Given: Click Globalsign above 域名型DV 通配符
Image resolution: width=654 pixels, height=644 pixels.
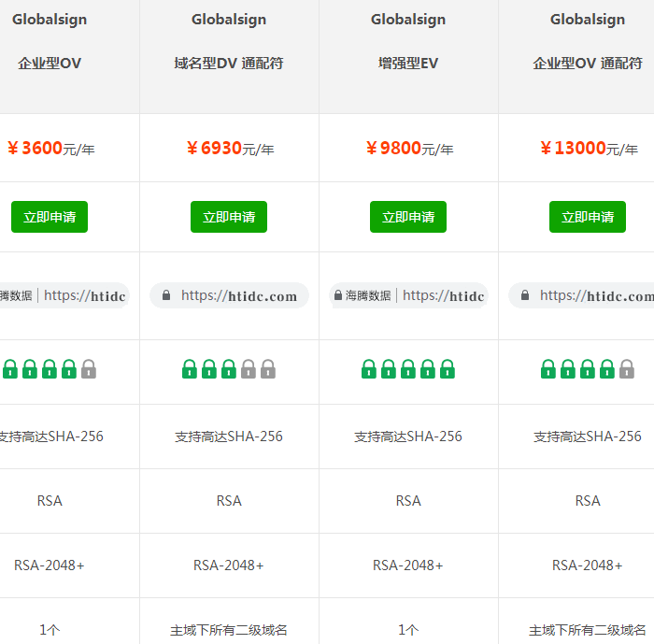Looking at the screenshot, I should click(229, 20).
